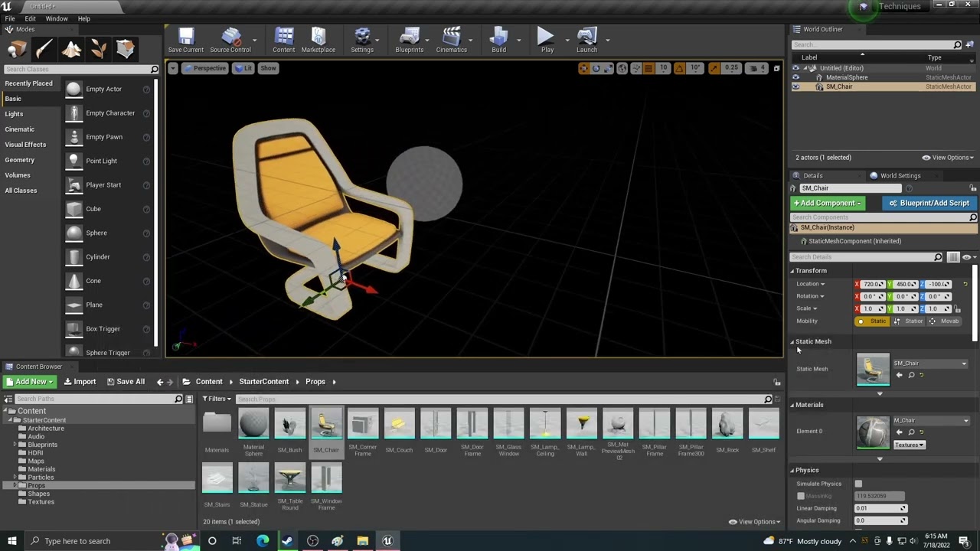Open the Show viewport dropdown
Image resolution: width=980 pixels, height=551 pixels.
point(268,68)
